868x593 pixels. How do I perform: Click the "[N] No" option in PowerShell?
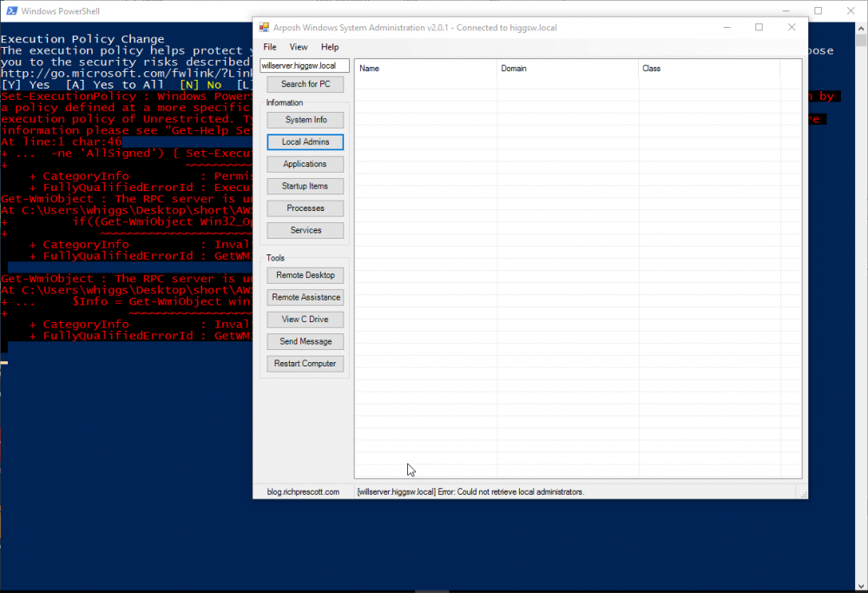[201, 85]
